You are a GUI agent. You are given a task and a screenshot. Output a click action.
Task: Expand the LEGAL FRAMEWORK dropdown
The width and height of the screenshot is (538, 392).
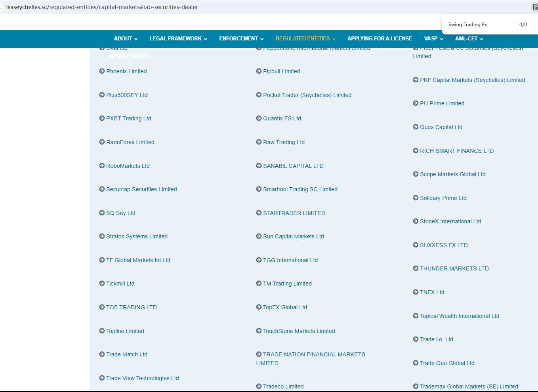(x=178, y=39)
